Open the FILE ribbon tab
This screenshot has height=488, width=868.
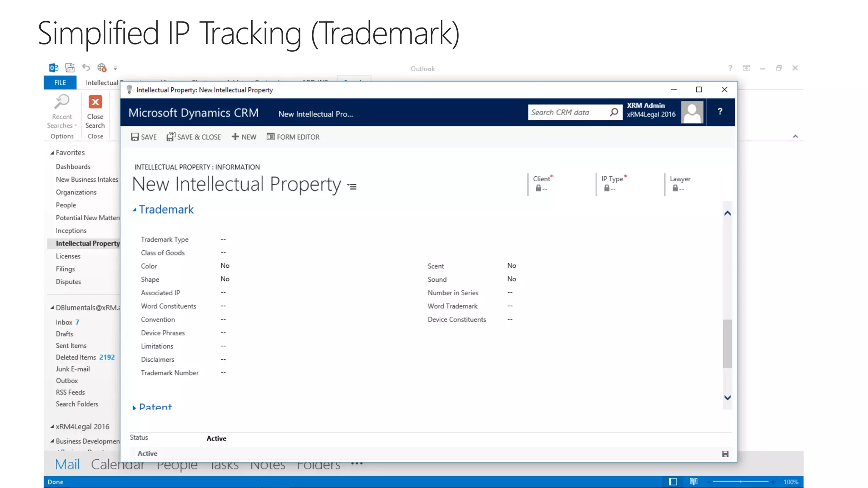point(60,83)
